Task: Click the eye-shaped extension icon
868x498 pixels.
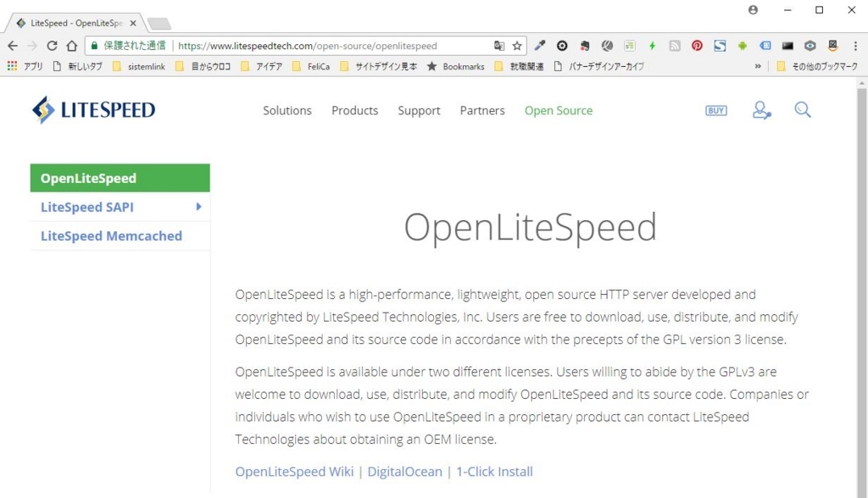Action: 810,46
